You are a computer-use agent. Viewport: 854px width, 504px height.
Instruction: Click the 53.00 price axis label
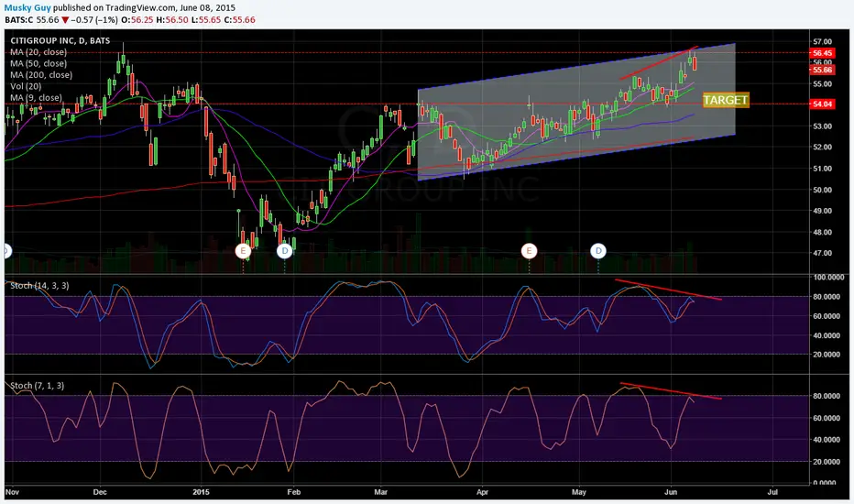click(823, 126)
